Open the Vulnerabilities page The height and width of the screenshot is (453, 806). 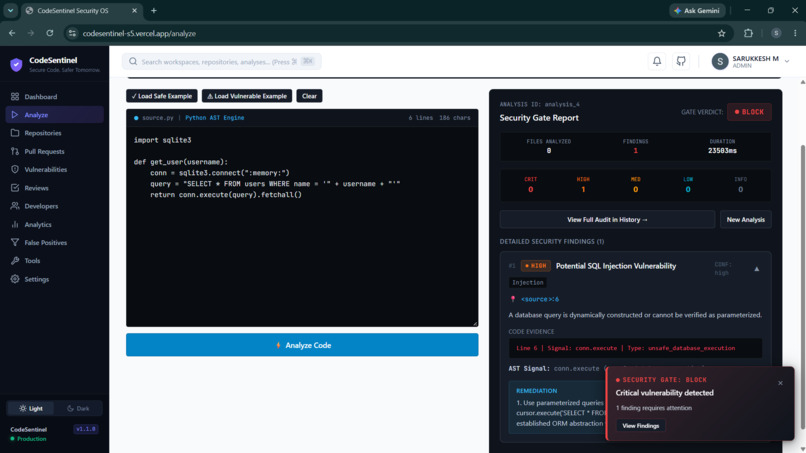(x=54, y=169)
